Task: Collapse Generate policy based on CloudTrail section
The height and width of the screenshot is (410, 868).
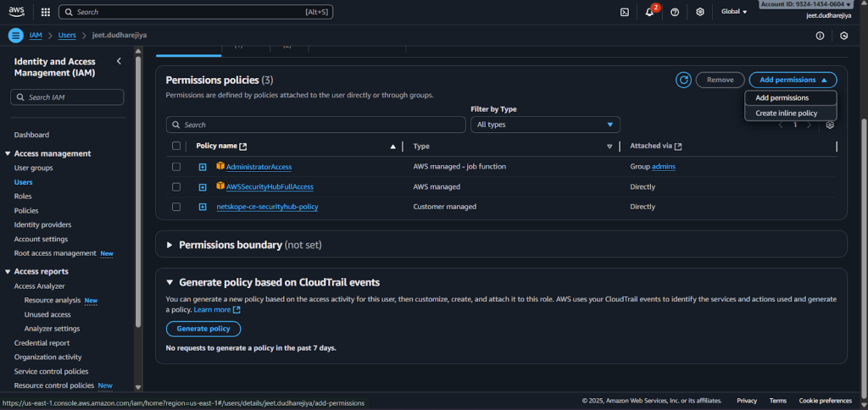Action: [x=170, y=283]
